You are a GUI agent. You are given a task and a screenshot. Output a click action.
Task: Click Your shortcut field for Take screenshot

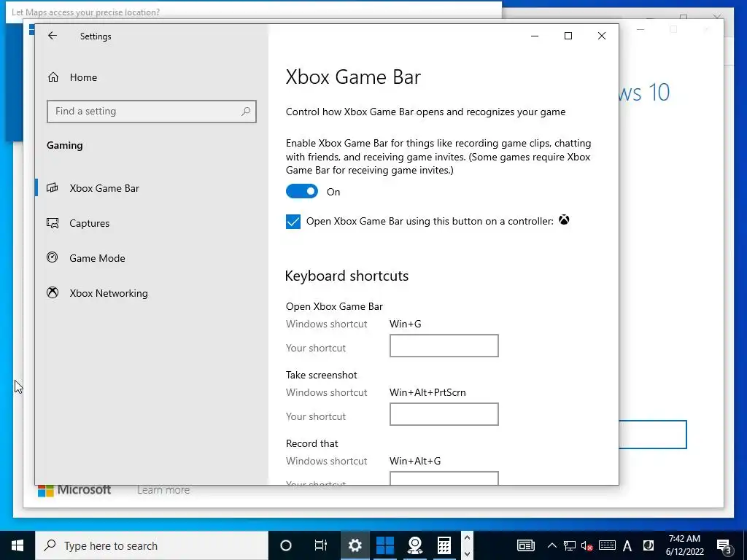(x=444, y=414)
